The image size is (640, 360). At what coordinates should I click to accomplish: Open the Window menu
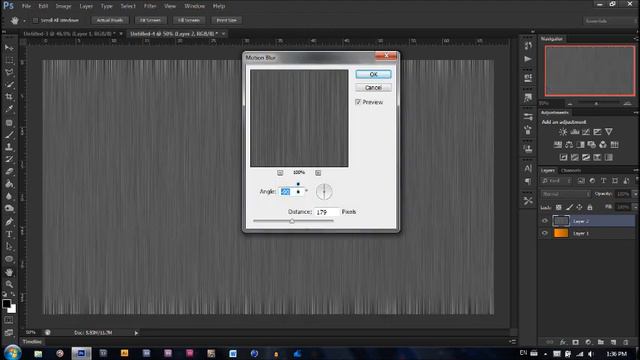pos(194,6)
